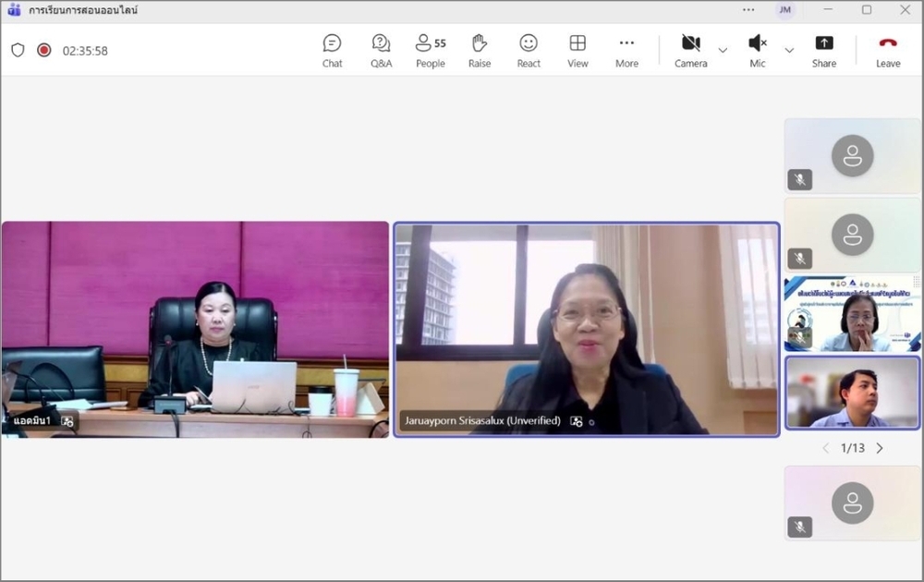Go to previous participant page
924x582 pixels.
(826, 448)
